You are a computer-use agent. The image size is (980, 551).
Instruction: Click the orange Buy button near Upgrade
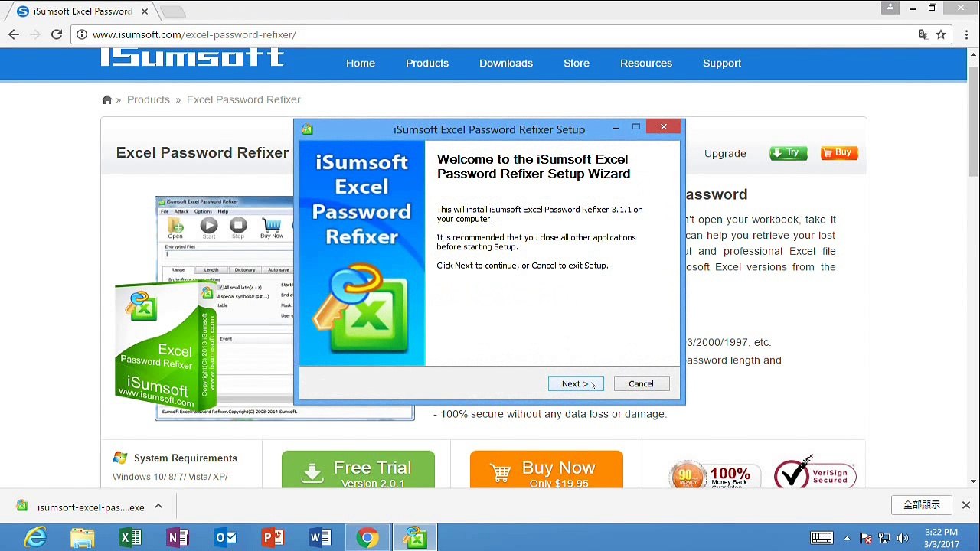838,153
